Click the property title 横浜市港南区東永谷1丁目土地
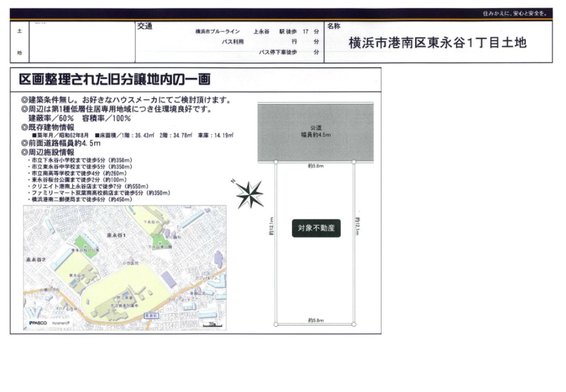Viewport: 566px width, 392px height. pos(438,43)
